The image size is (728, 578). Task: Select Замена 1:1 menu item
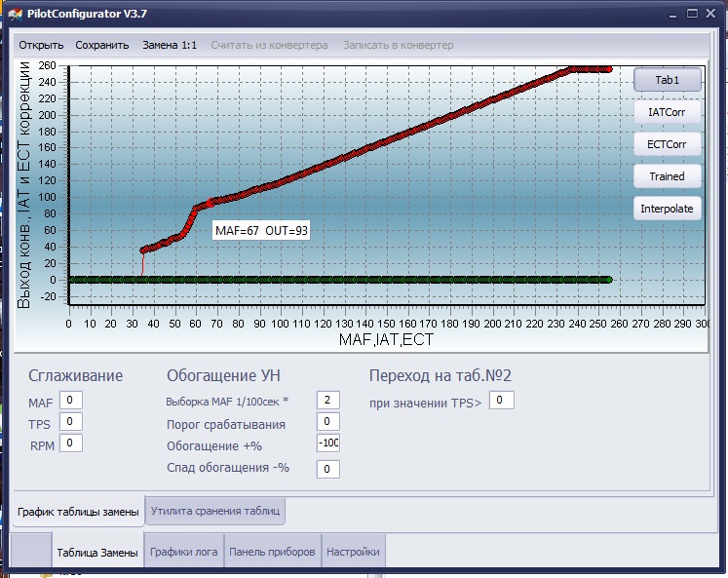pyautogui.click(x=170, y=45)
